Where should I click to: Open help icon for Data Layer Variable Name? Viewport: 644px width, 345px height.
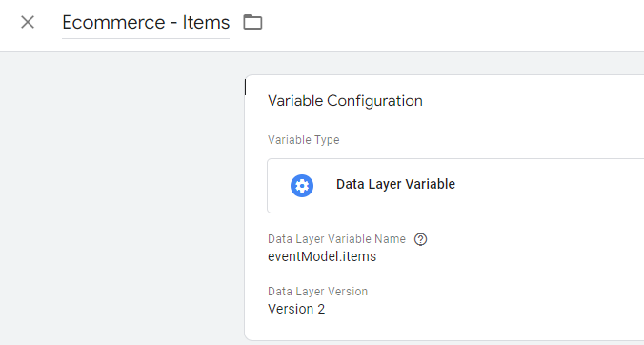pyautogui.click(x=420, y=239)
